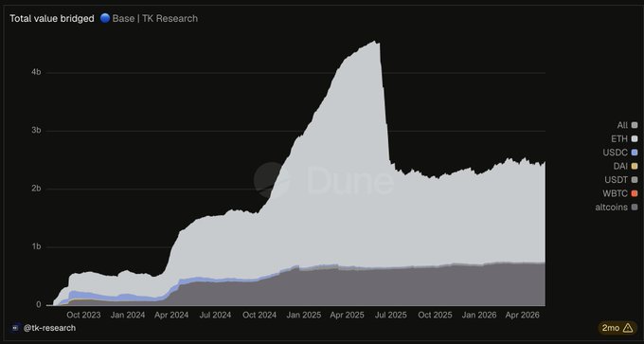Click the Jul 2024 x-axis label
The height and width of the screenshot is (344, 644).
(x=215, y=315)
